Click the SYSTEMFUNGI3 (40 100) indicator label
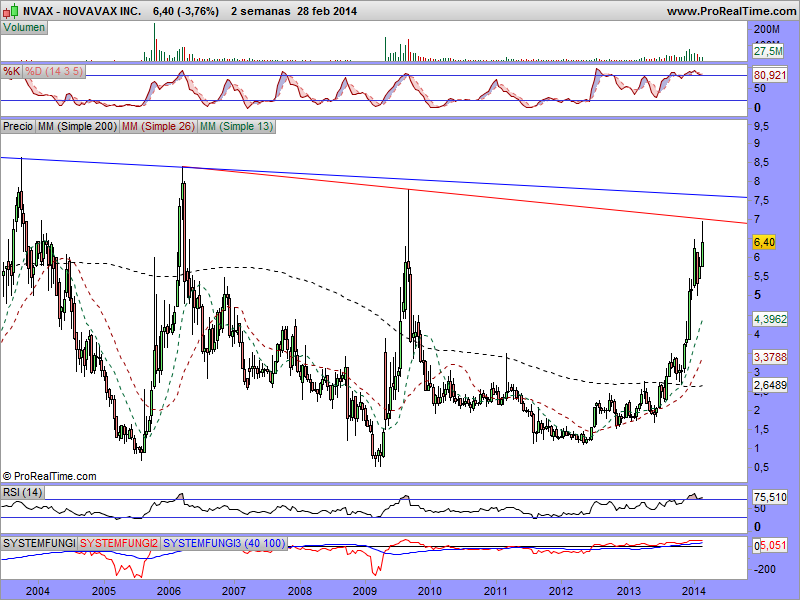Screen dimensions: 800x600 pos(224,543)
